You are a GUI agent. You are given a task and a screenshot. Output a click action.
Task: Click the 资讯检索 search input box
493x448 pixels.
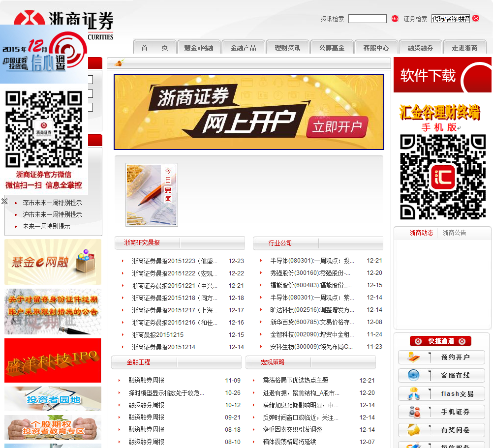pos(368,19)
